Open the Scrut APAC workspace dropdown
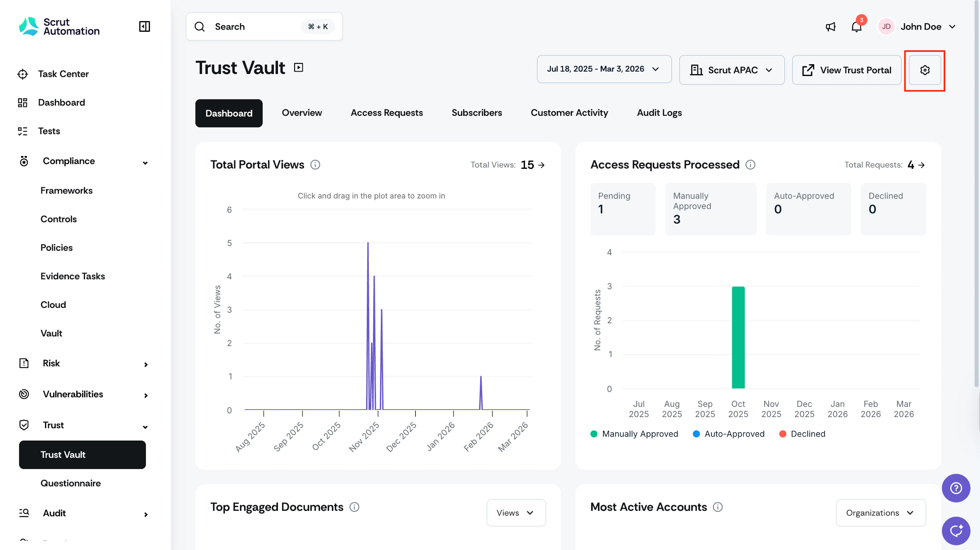980x550 pixels. tap(732, 70)
